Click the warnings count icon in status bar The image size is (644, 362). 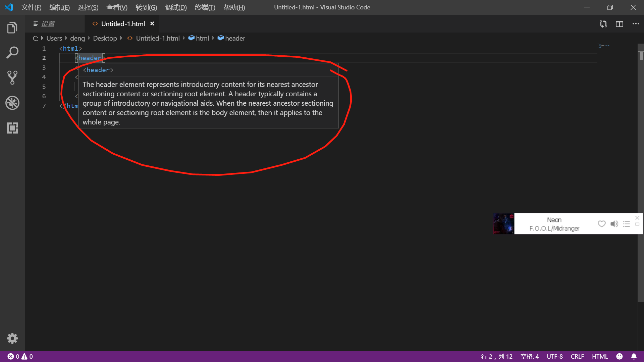point(24,356)
